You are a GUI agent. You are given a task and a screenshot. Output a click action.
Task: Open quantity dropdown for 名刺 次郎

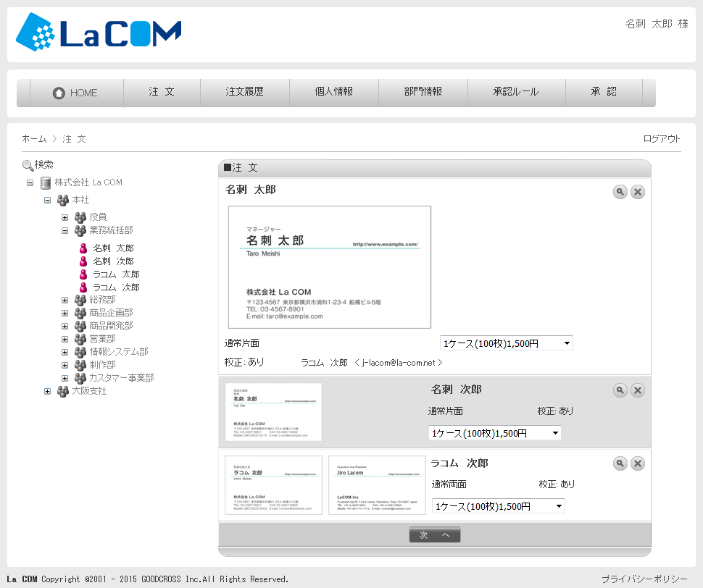(x=494, y=433)
